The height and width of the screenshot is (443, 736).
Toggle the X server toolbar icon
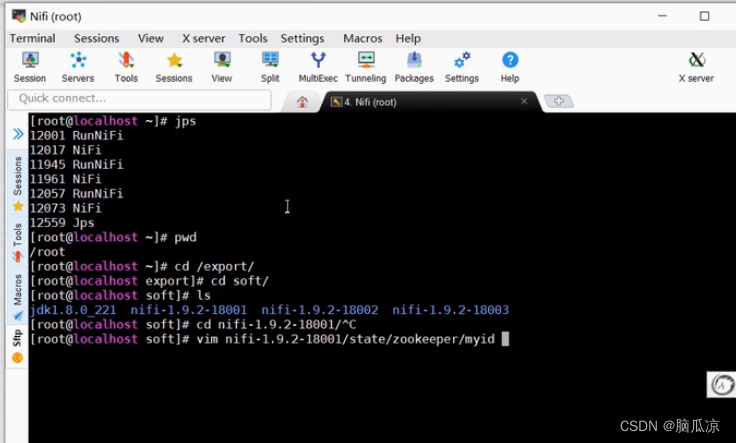[x=697, y=67]
